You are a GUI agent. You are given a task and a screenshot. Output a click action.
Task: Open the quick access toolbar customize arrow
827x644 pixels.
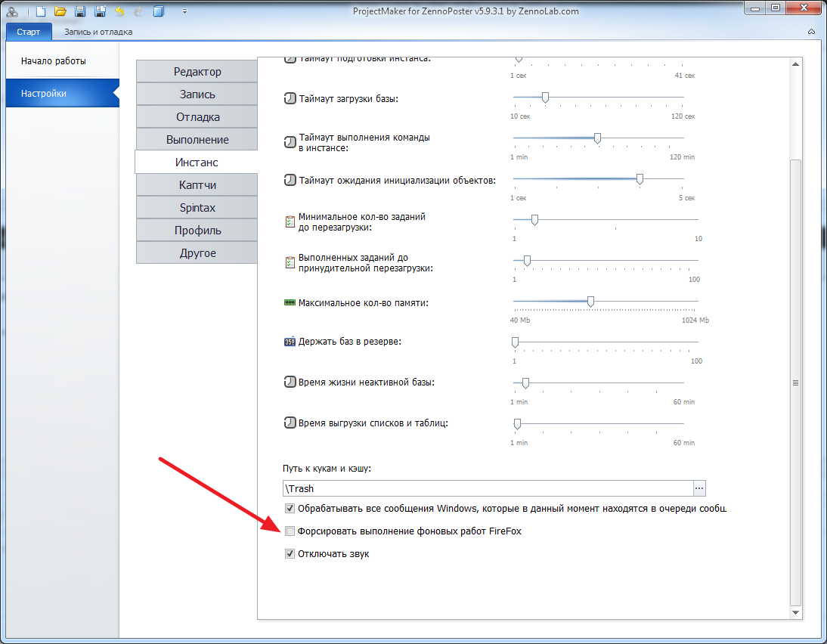(184, 11)
